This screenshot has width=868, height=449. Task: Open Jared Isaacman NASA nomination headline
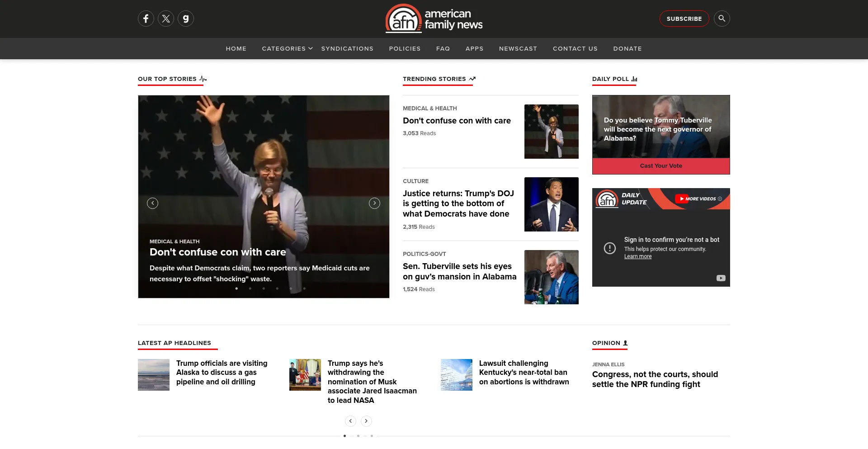[372, 382]
